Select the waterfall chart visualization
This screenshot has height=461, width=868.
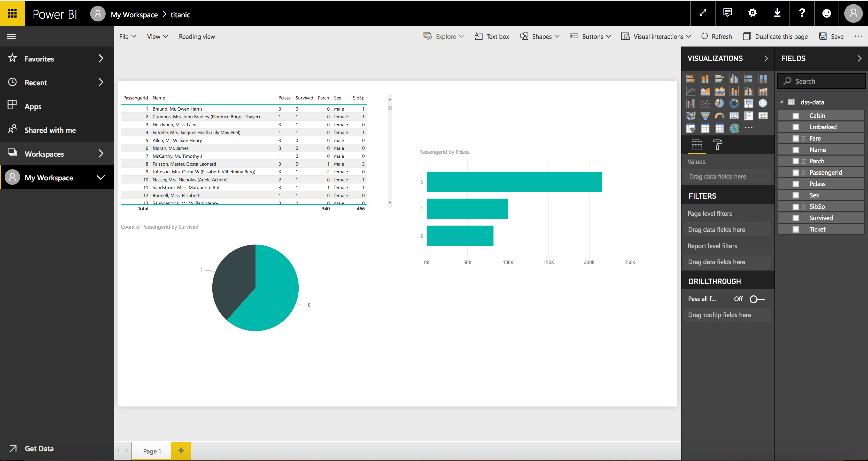(x=691, y=103)
